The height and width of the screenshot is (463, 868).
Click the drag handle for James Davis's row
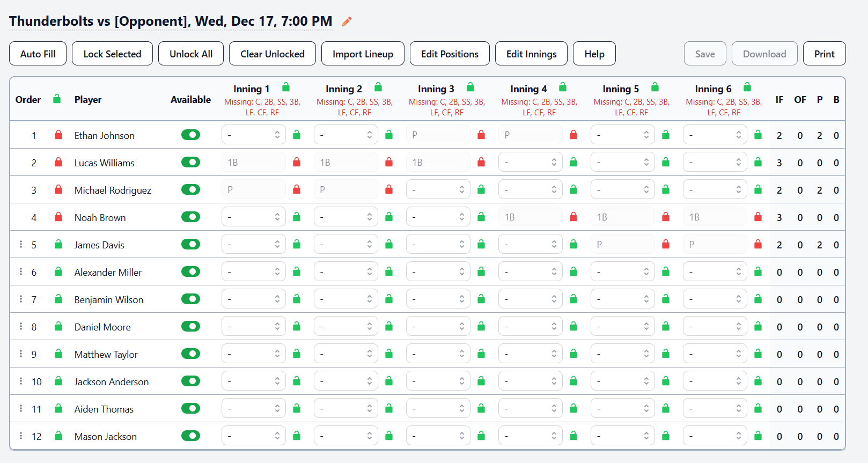tap(21, 245)
